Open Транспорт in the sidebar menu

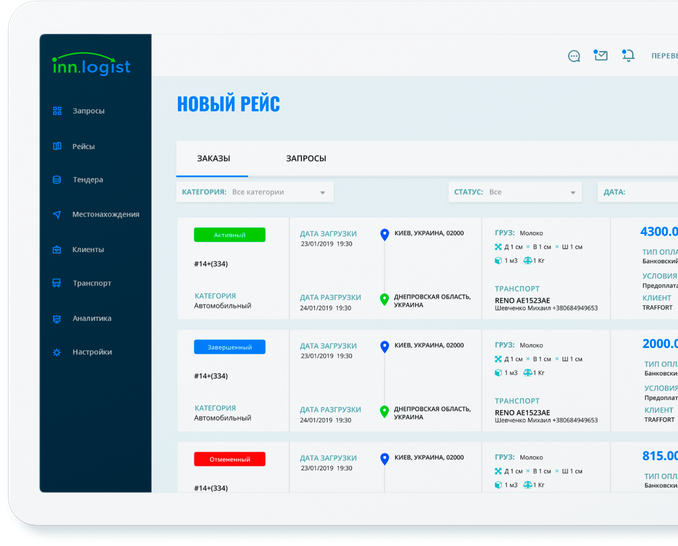(92, 283)
